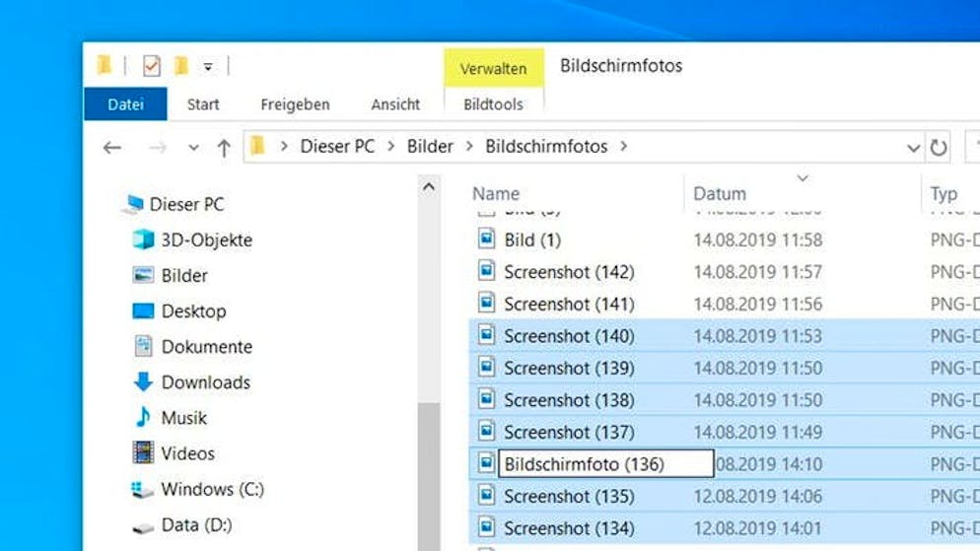The width and height of the screenshot is (980, 551).
Task: Select the file named Screenshot (138)
Action: point(570,400)
